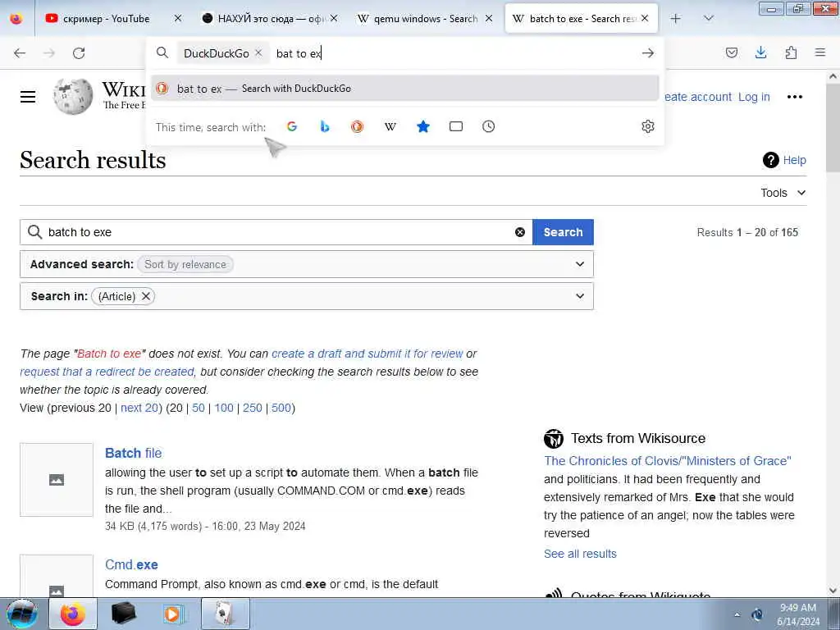
Task: Save page to Pocket
Action: [731, 52]
